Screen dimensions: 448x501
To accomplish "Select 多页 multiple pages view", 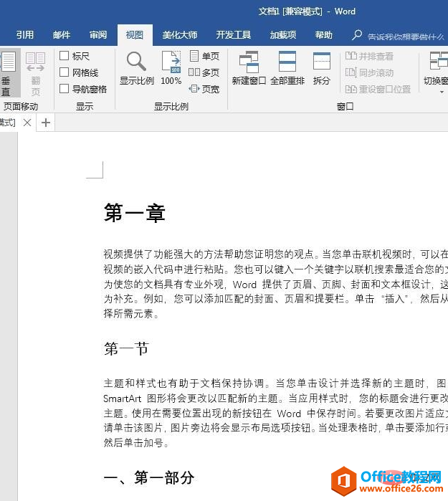I will point(204,72).
